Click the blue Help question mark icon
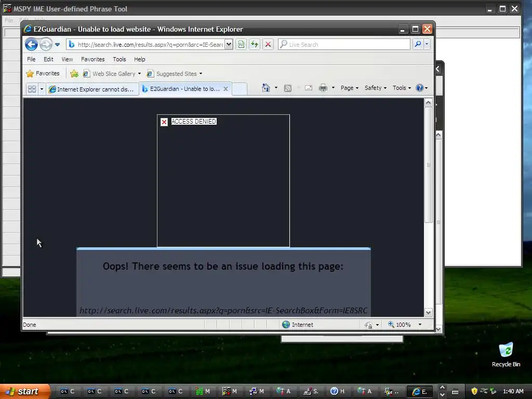 (420, 88)
